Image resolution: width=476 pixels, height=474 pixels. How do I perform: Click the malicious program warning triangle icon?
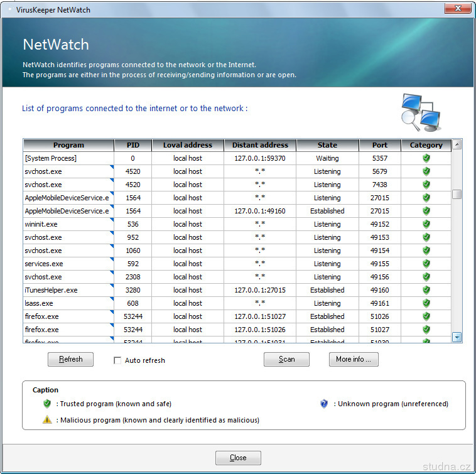pyautogui.click(x=47, y=420)
